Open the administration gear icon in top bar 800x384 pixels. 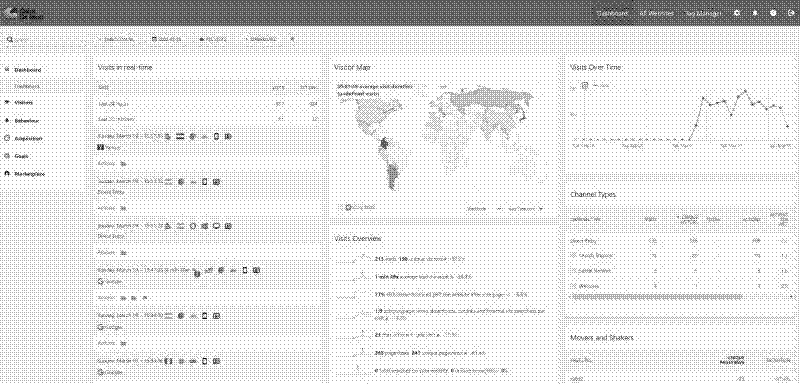coord(737,13)
